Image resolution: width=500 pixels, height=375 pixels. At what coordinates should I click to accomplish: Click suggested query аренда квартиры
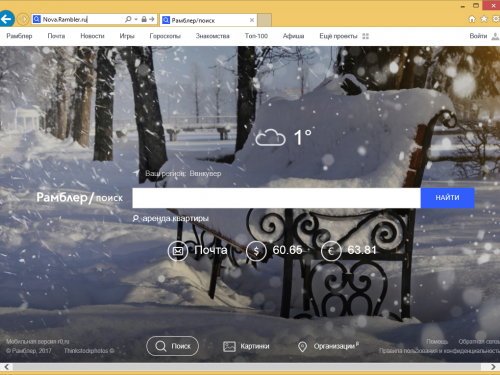point(176,218)
